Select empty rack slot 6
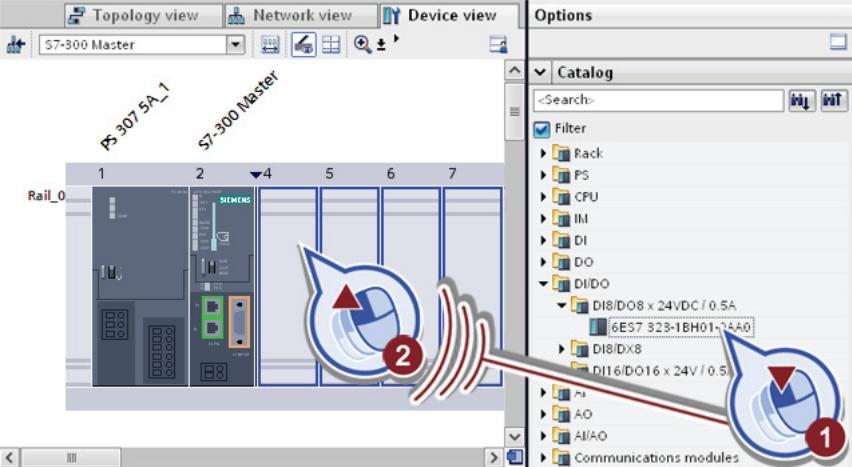852x467 pixels. point(410,287)
